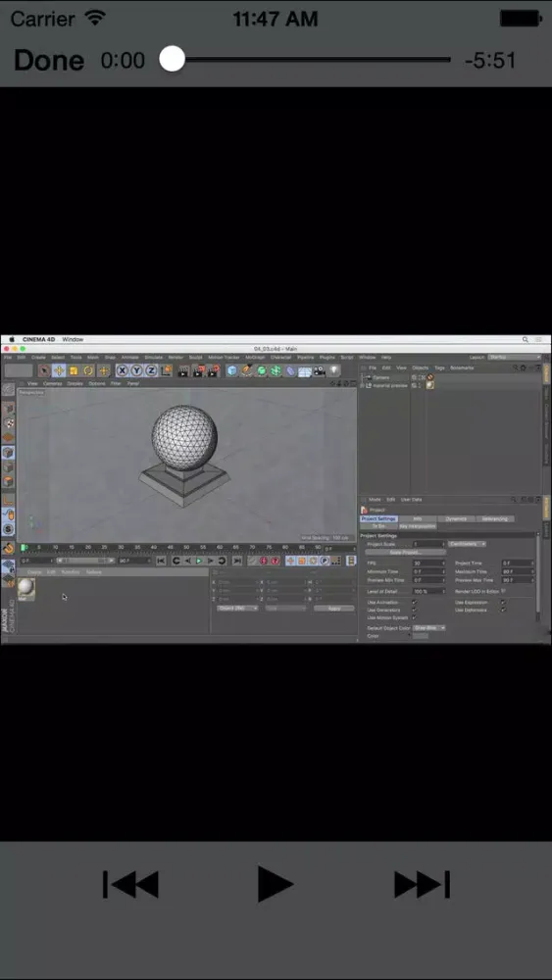Add a Camera object from toolbar

pyautogui.click(x=319, y=371)
